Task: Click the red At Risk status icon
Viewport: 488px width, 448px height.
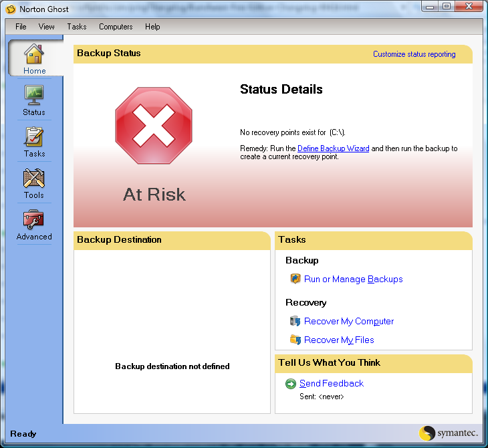Action: point(154,126)
